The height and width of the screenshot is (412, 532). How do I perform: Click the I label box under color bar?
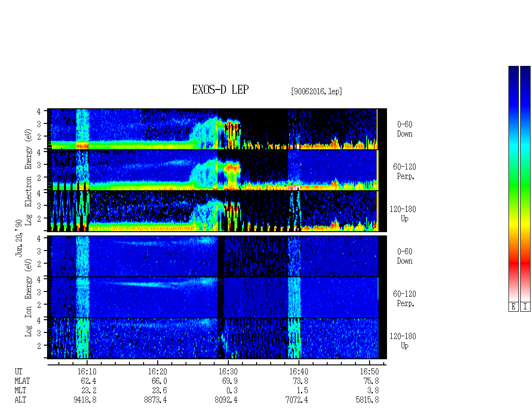pos(525,307)
